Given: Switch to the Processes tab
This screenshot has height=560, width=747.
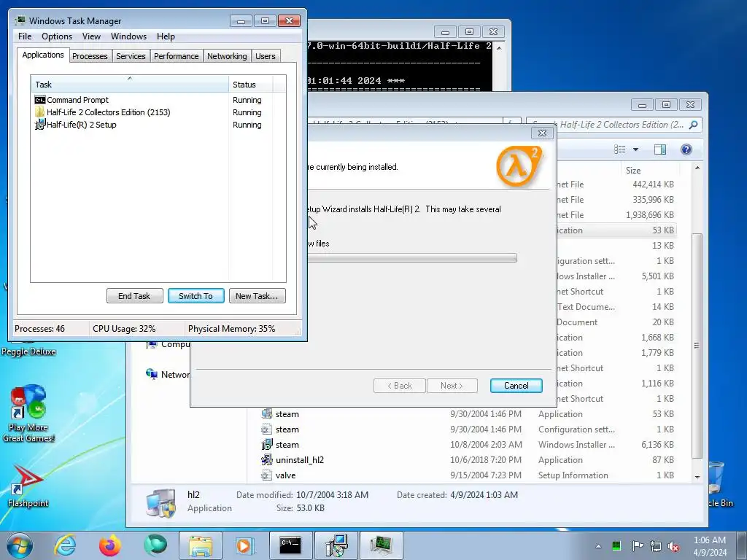Looking at the screenshot, I should 90,56.
